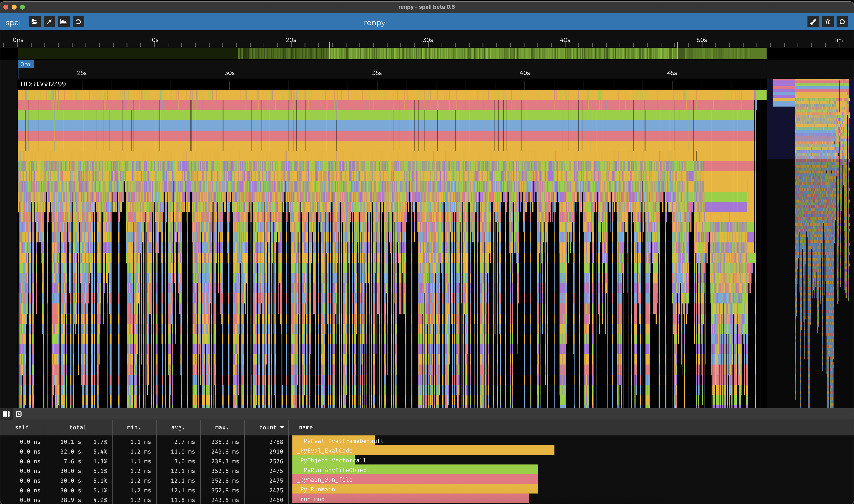Open colormode with paintbrush icon
This screenshot has width=854, height=504.
click(813, 22)
